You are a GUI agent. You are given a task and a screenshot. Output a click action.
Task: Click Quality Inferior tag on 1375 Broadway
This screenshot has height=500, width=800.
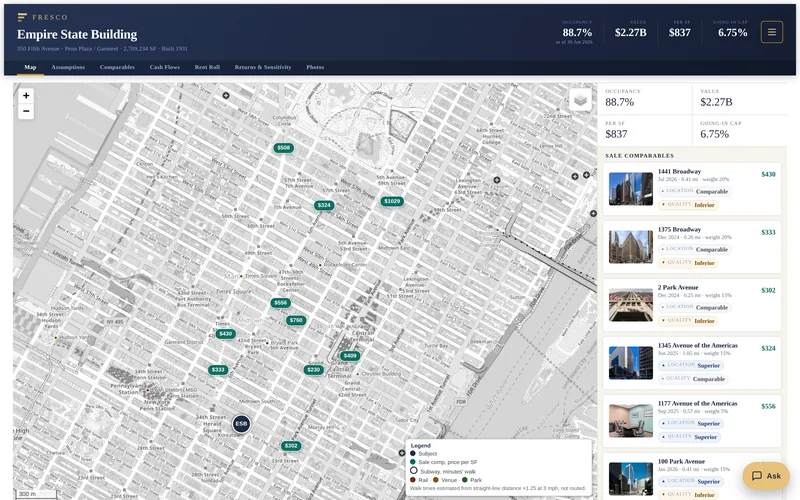pos(688,263)
